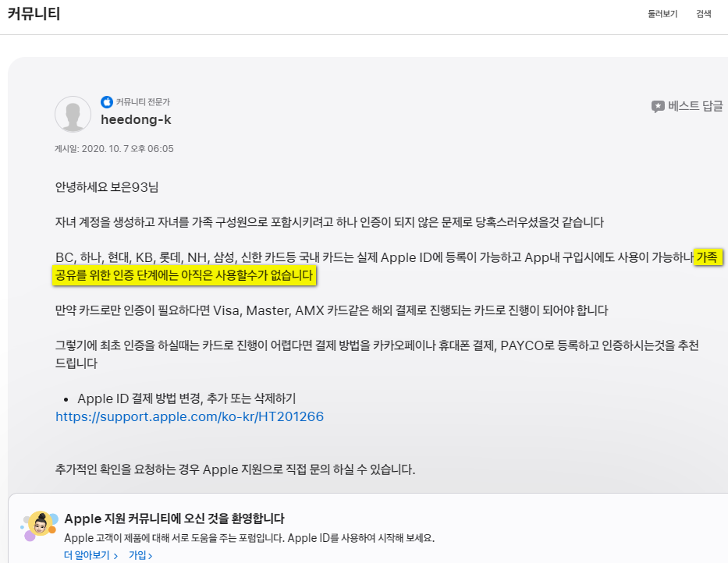Click the line starting 만약 카드로만 인증이
The image size is (728, 563).
point(332,310)
